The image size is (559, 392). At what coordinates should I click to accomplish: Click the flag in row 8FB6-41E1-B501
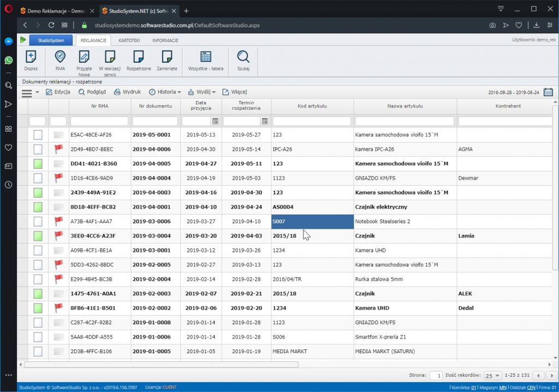[58, 308]
